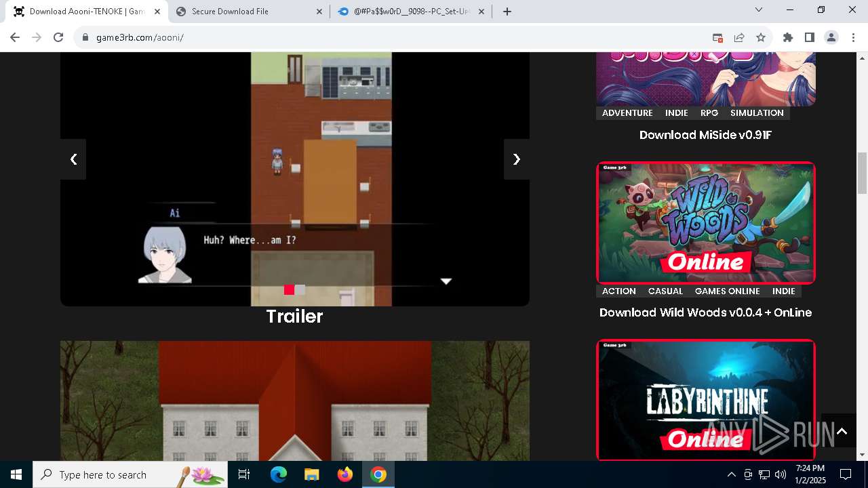Open the Windows Start menu

tap(16, 474)
